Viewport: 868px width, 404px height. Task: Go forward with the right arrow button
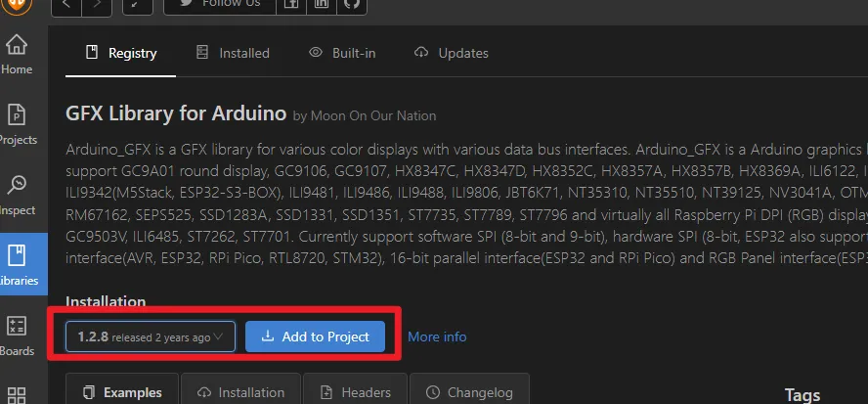(x=97, y=5)
